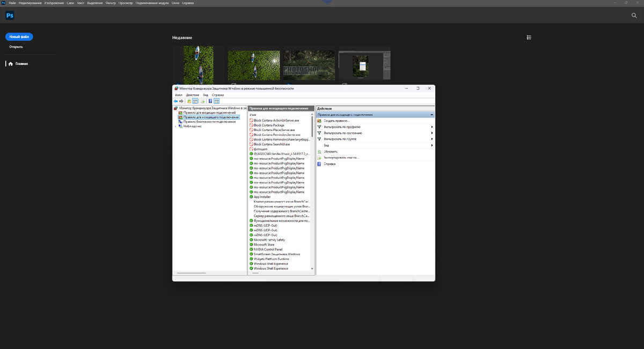Open the Фильтр menu in Photoshop
Image resolution: width=644 pixels, height=349 pixels.
[111, 3]
